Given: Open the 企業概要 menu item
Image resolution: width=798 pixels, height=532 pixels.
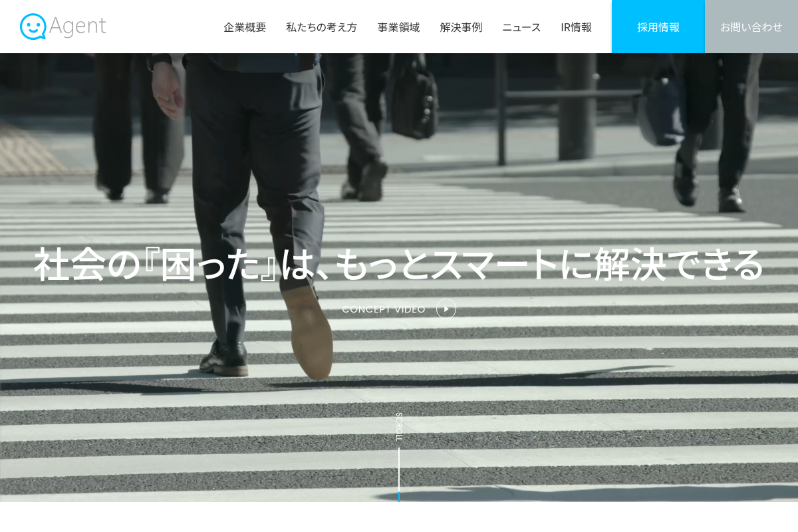Looking at the screenshot, I should coord(245,27).
